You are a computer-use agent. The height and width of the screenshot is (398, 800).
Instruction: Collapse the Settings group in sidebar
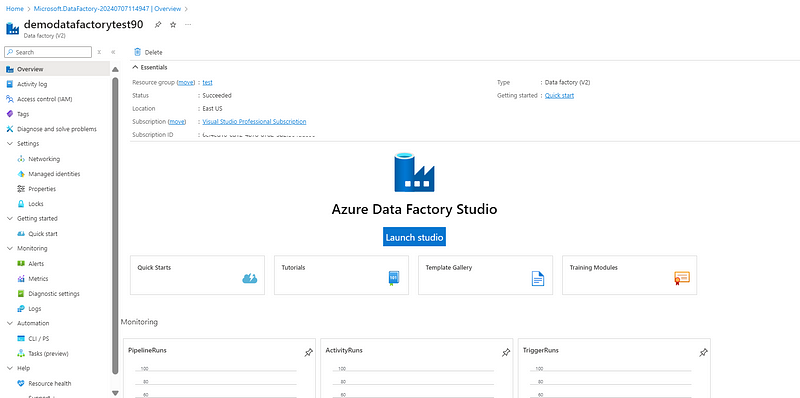[10, 144]
